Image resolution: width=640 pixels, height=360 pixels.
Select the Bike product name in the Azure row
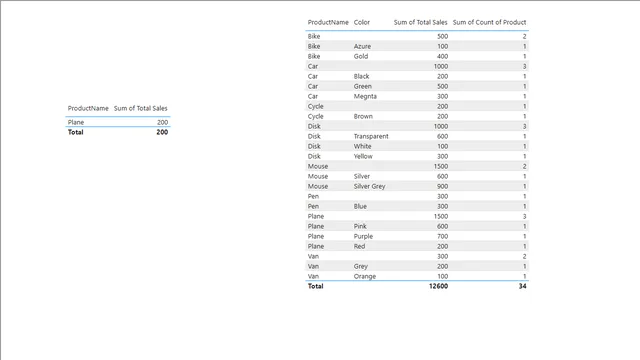pos(314,46)
